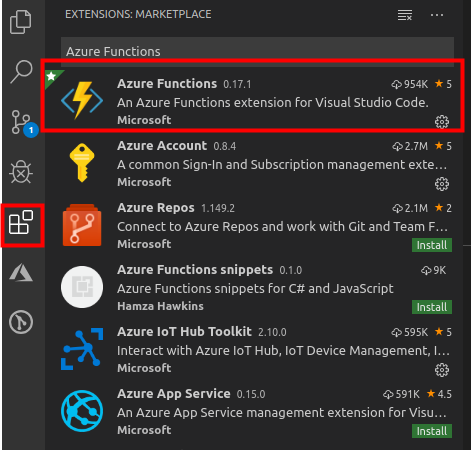Clear extensions search results icon
Image resolution: width=472 pixels, height=451 pixels.
(405, 15)
